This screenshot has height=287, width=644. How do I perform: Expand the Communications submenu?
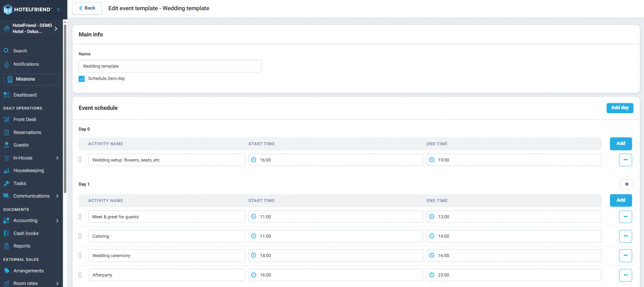pyautogui.click(x=32, y=196)
